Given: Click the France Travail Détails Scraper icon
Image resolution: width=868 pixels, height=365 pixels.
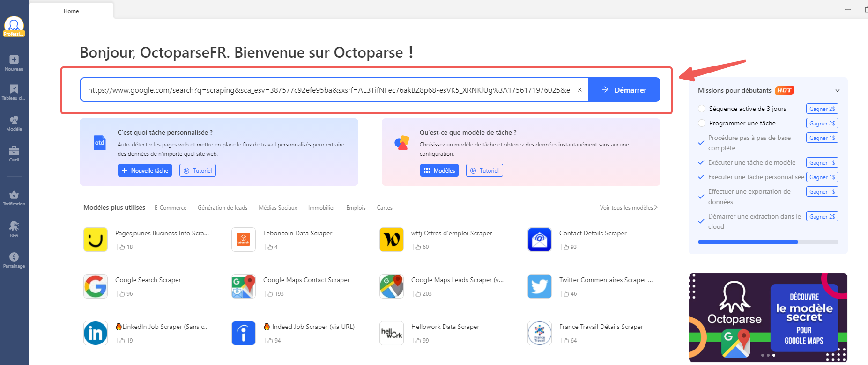Looking at the screenshot, I should click(x=540, y=333).
